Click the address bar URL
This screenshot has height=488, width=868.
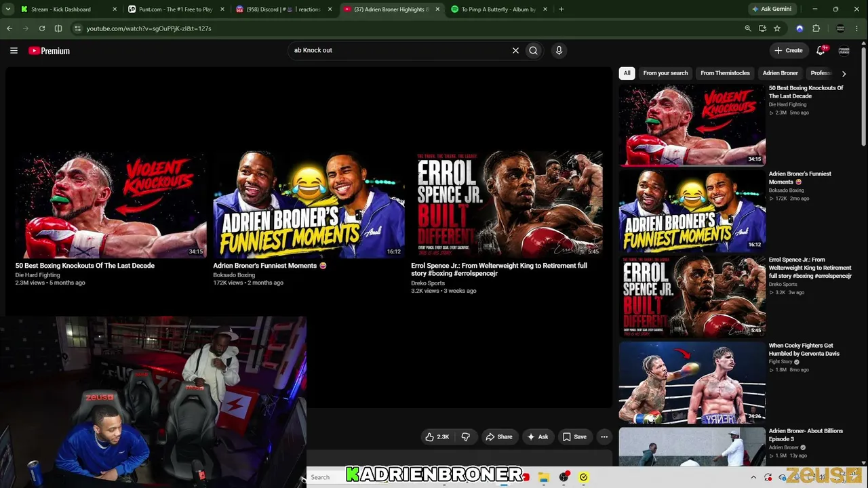[x=149, y=28]
